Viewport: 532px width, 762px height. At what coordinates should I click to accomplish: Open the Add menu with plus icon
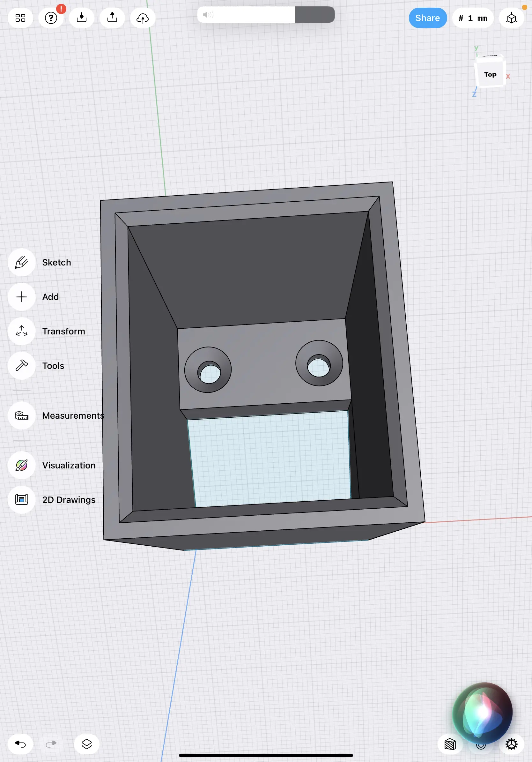(22, 297)
